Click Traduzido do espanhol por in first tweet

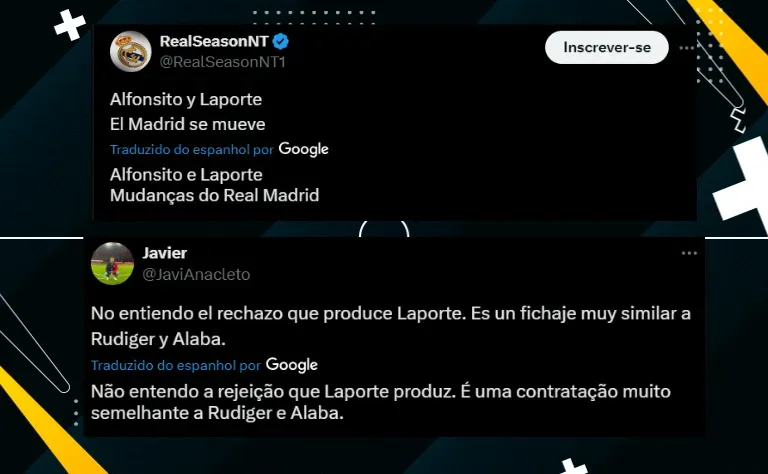[192, 150]
